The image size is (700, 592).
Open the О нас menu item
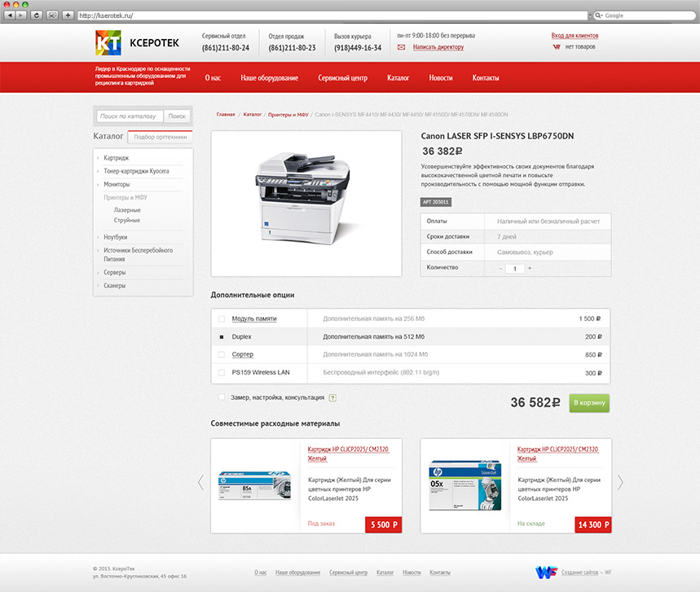click(213, 77)
